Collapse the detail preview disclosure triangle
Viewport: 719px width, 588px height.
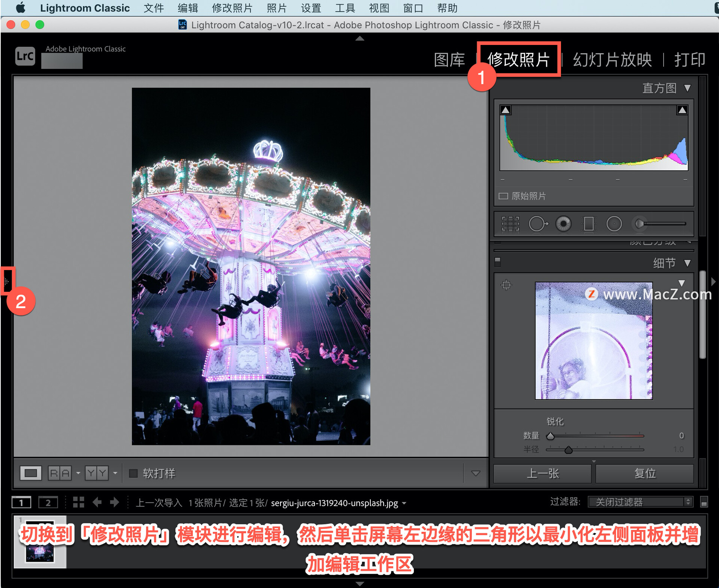[x=682, y=283]
